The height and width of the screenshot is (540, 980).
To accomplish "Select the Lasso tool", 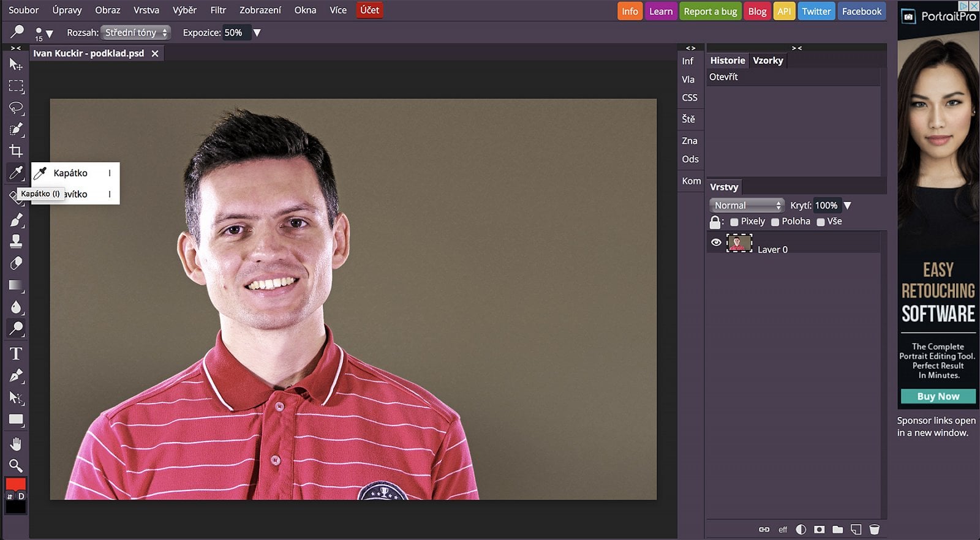I will (x=16, y=108).
